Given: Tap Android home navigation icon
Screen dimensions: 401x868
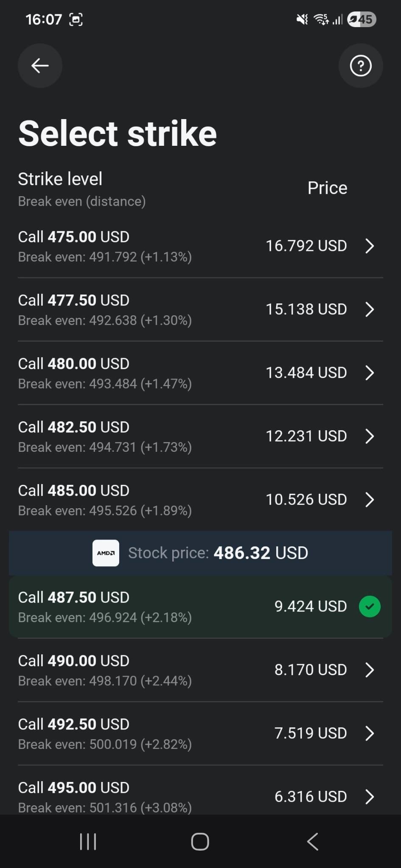Looking at the screenshot, I should tap(200, 841).
